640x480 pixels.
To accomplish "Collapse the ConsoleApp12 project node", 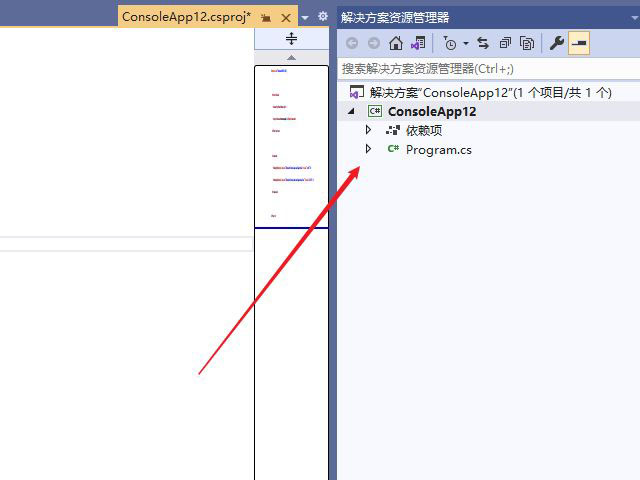I will (x=352, y=111).
